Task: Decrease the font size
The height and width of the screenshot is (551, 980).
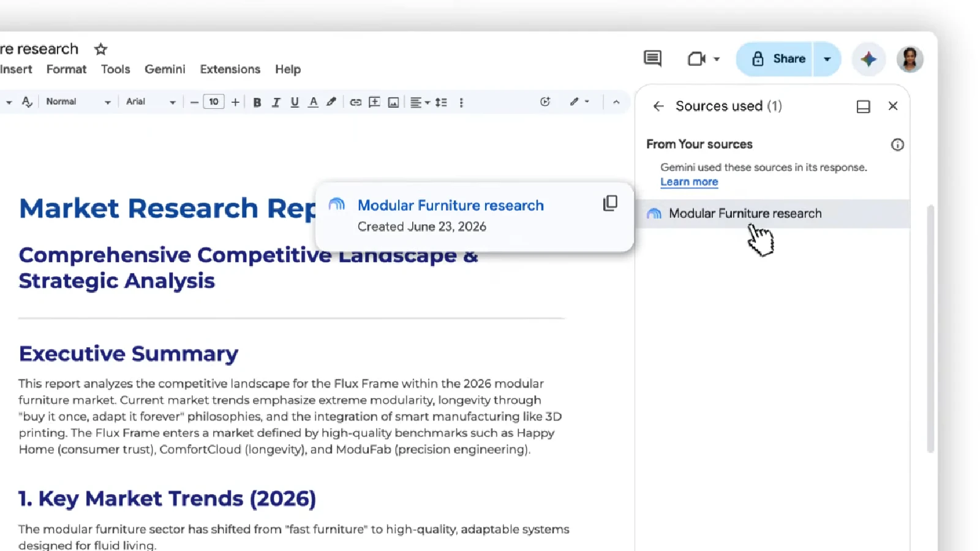Action: 194,102
